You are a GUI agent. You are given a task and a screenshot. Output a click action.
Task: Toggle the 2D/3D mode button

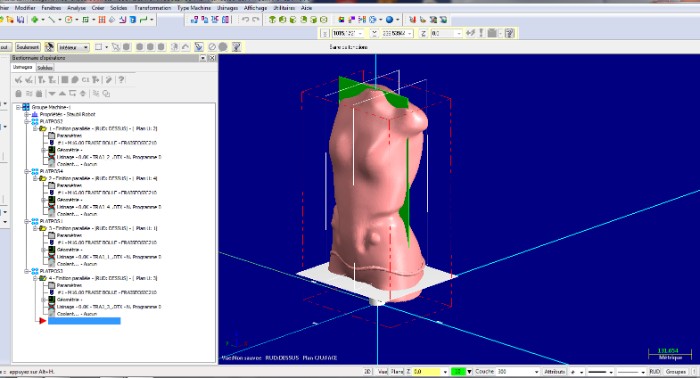[367, 372]
